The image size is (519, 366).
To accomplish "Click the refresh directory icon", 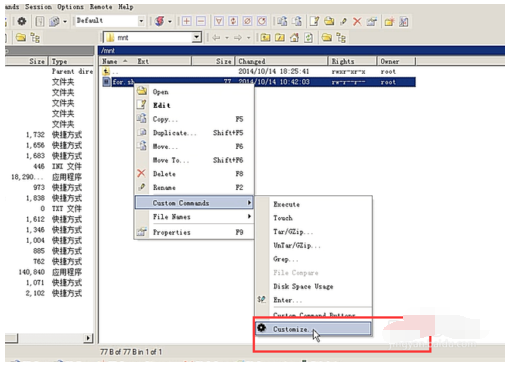I will coord(309,38).
